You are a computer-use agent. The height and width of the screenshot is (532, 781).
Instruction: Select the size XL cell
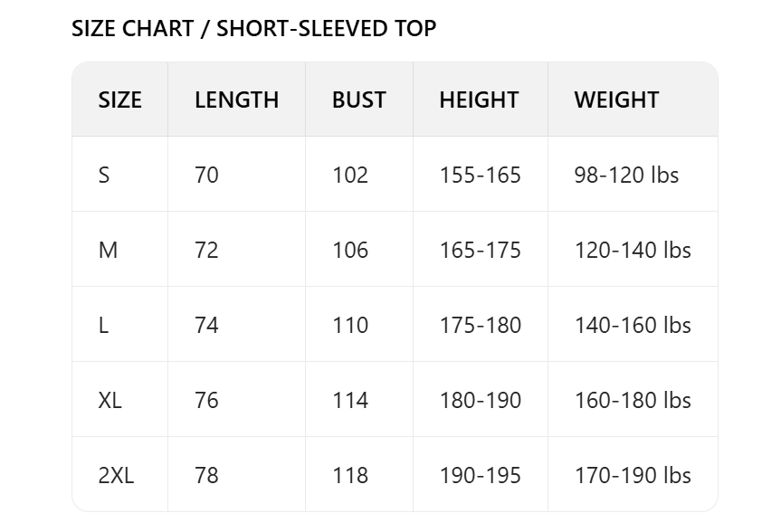point(110,400)
